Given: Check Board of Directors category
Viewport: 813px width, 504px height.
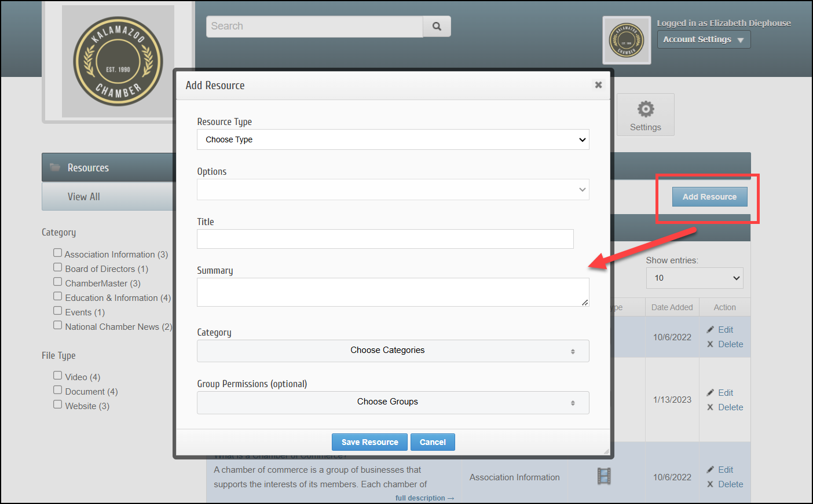Looking at the screenshot, I should [x=57, y=267].
